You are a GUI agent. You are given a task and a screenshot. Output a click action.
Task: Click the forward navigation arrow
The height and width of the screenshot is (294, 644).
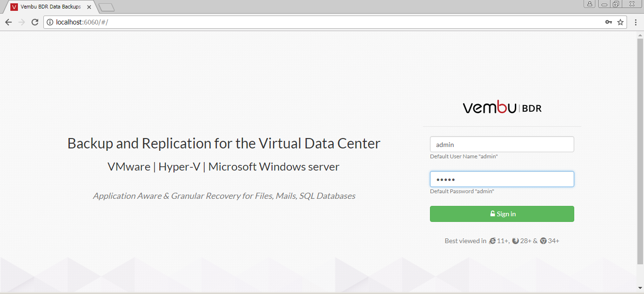coord(21,22)
